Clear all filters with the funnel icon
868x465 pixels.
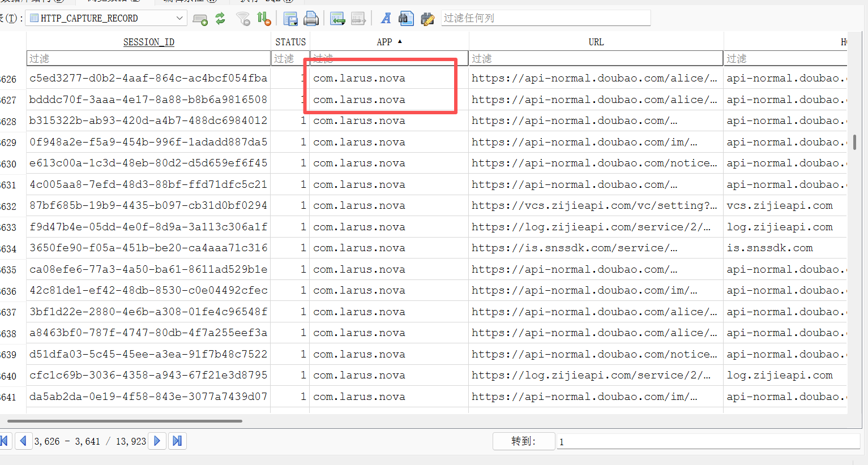coord(243,19)
